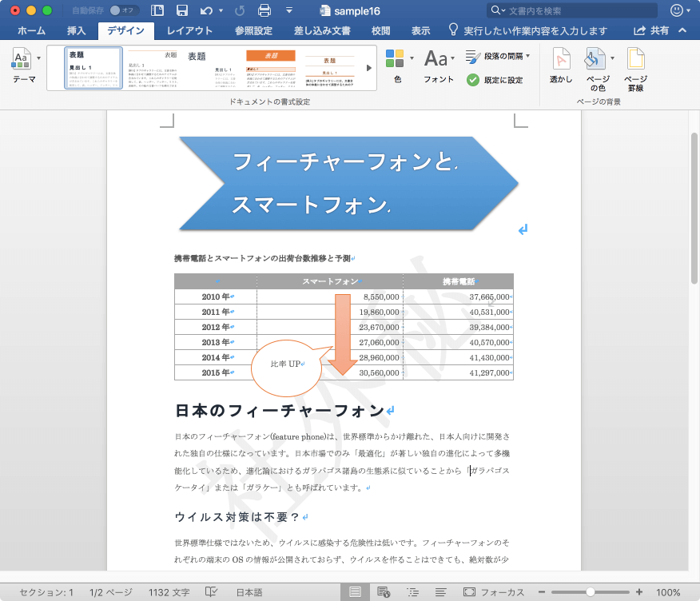
Task: Open the Insert (挿入) tab
Action: point(77,30)
